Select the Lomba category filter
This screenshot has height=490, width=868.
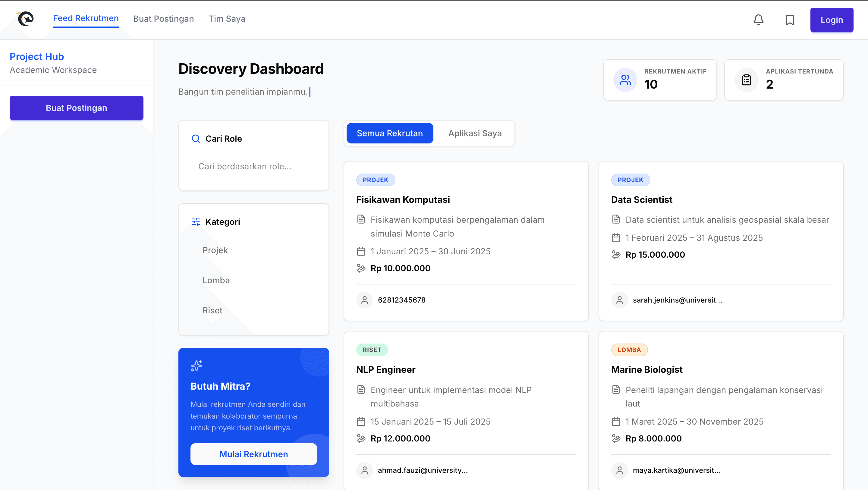tap(216, 280)
